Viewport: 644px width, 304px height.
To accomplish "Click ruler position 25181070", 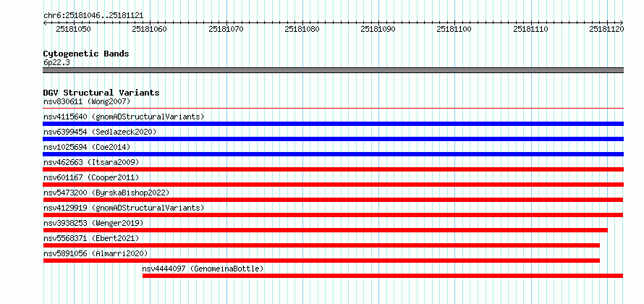I will [226, 29].
